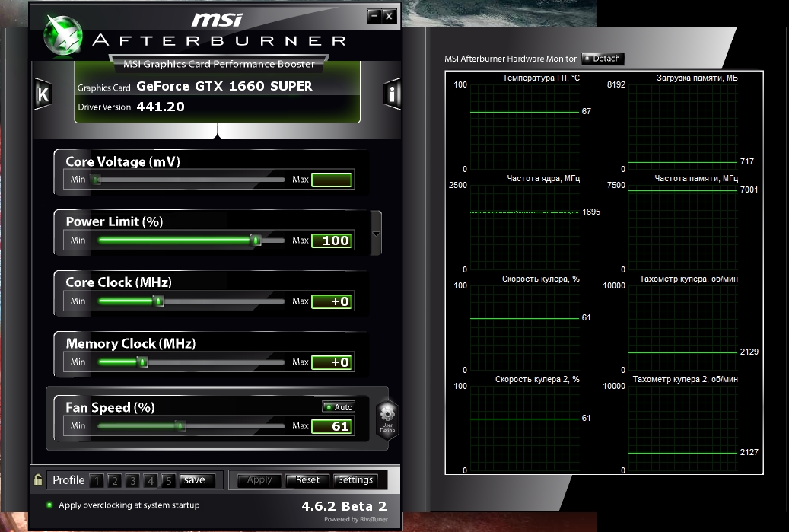Viewport: 789px width, 532px height.
Task: Select profile slot 1
Action: point(97,480)
